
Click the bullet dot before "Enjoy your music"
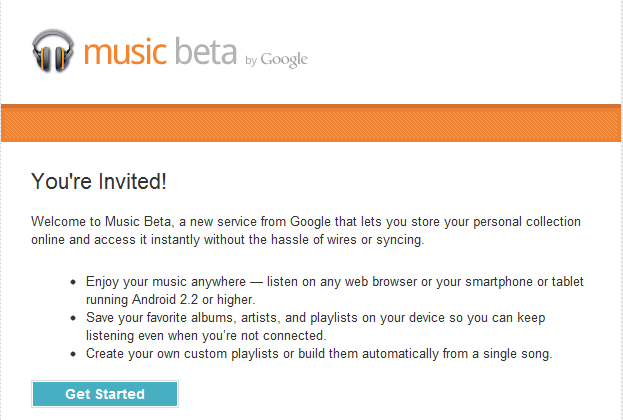[x=73, y=281]
